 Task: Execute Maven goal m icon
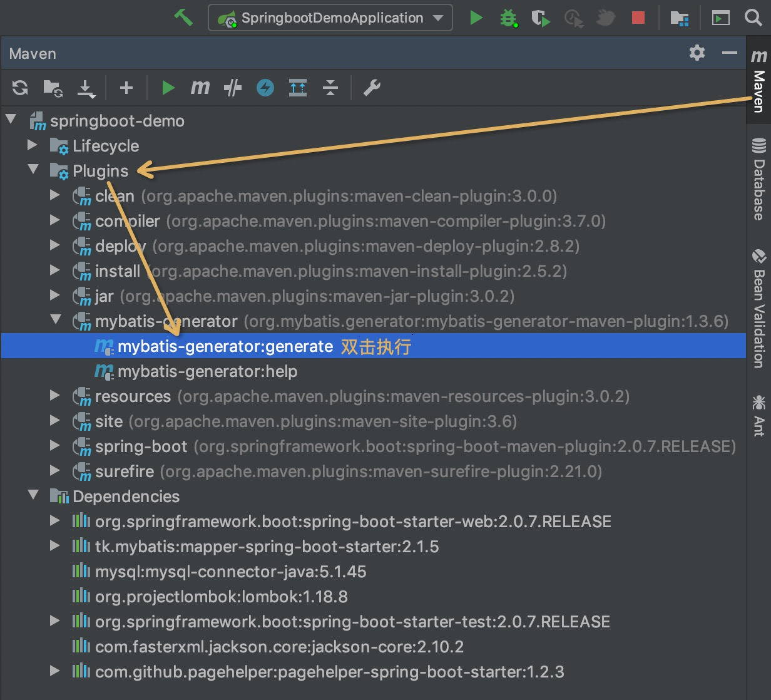pyautogui.click(x=200, y=88)
